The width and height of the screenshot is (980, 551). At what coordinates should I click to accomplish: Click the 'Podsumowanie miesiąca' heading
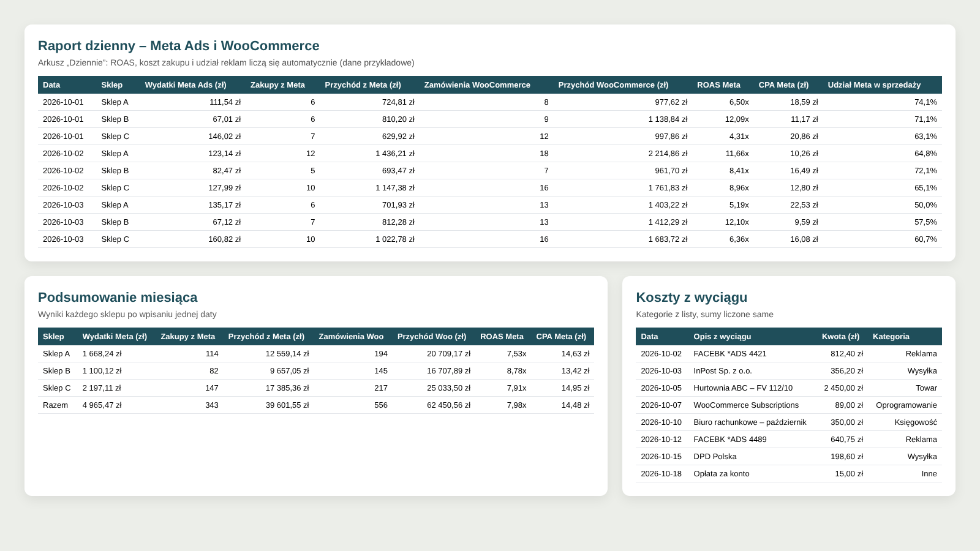(x=118, y=298)
